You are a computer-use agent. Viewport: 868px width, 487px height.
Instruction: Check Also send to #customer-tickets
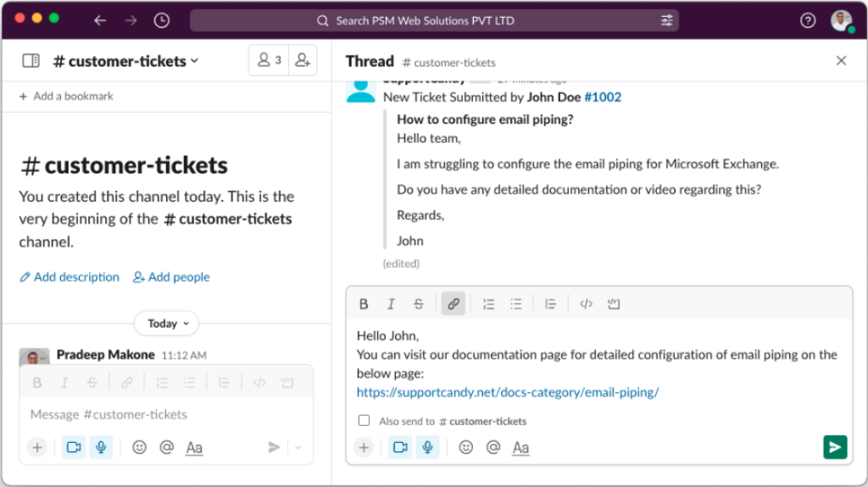click(x=364, y=421)
